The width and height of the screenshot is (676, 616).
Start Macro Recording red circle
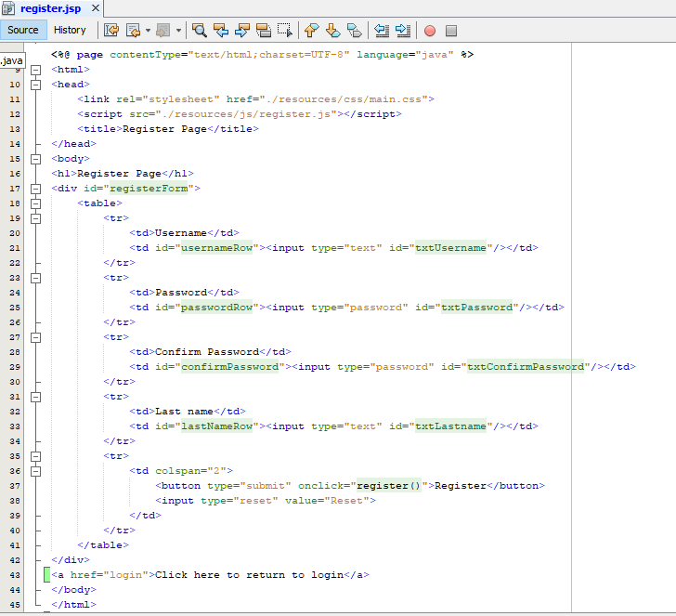click(x=430, y=31)
